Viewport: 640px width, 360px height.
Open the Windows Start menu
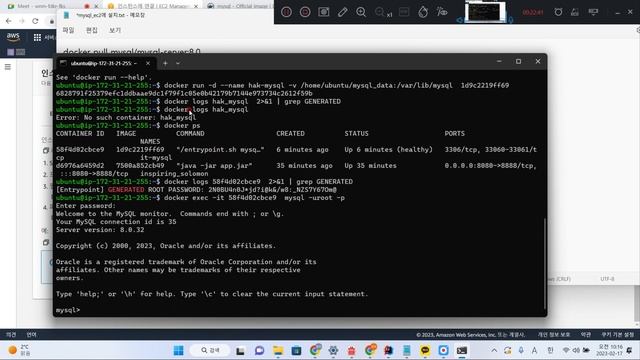tap(179, 350)
